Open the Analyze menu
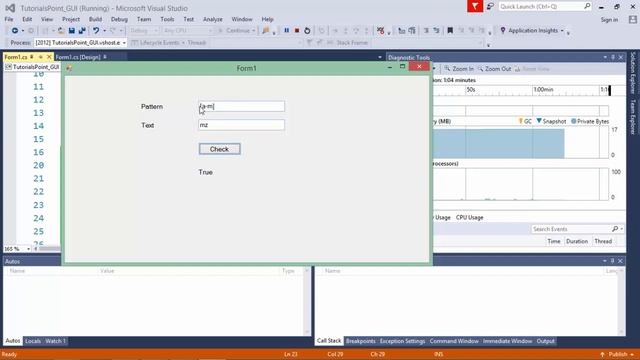 point(213,19)
